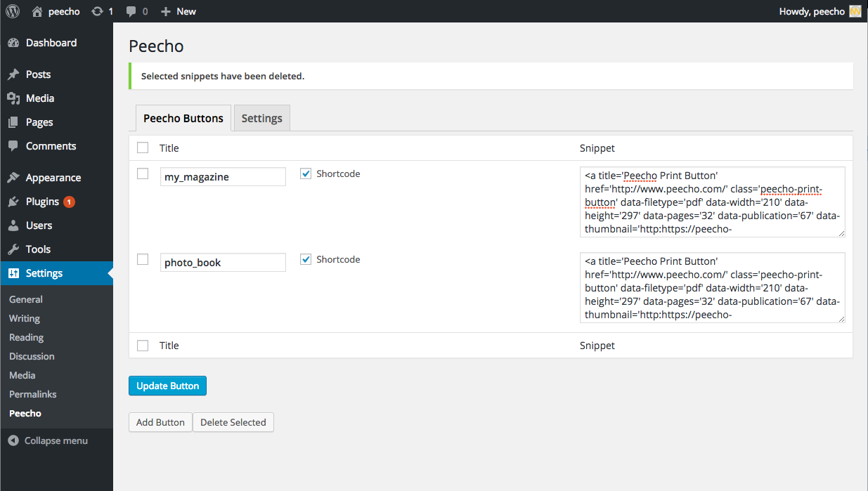
Task: Open the updates icon showing 1
Action: [97, 11]
